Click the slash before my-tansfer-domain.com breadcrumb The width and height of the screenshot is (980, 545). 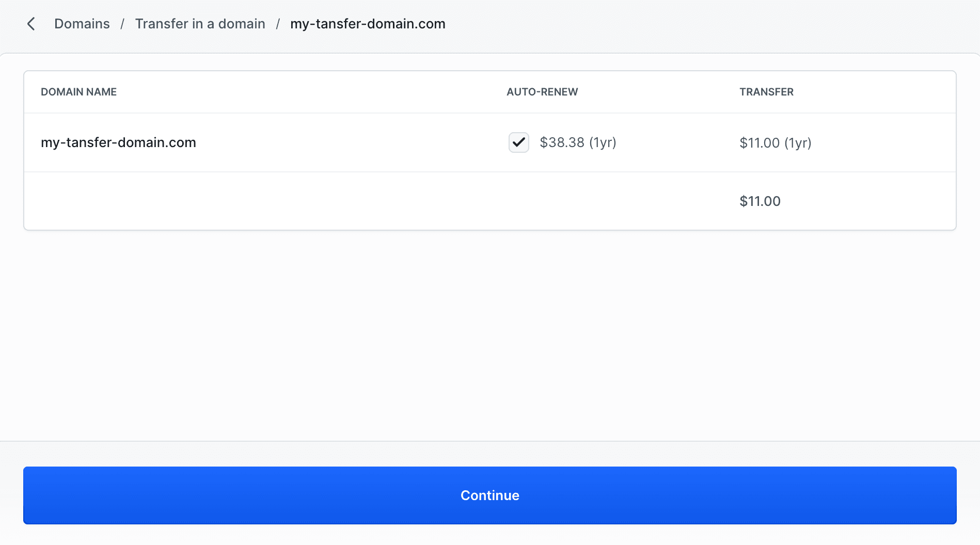[278, 24]
